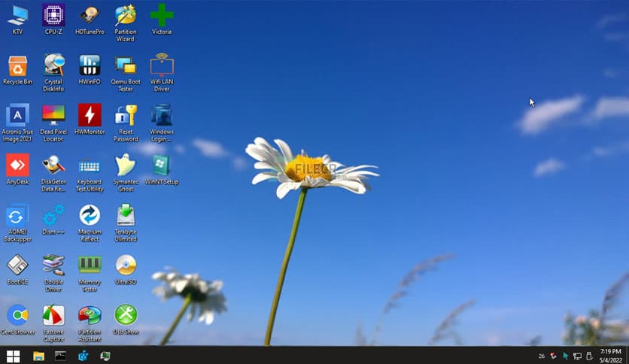Launch Dead Pixel Locator
This screenshot has height=364, width=629.
coord(53,123)
